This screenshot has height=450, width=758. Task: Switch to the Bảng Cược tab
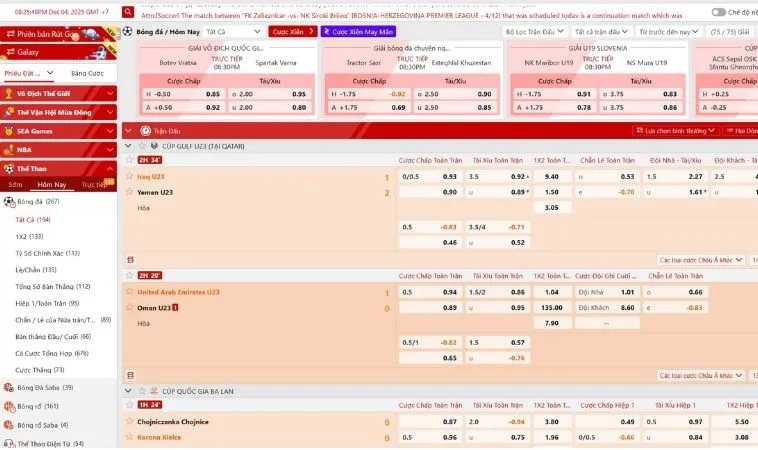(x=87, y=73)
